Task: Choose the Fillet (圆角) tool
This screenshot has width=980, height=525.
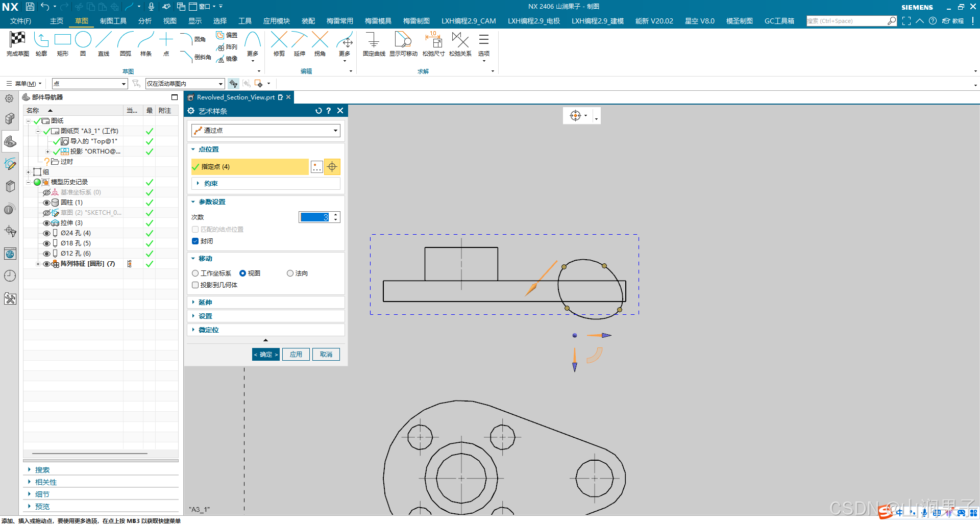Action: 193,39
